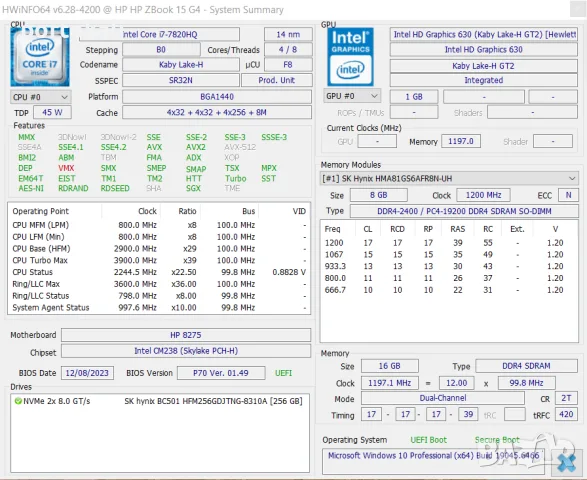Image resolution: width=587 pixels, height=480 pixels.
Task: Click the Cores/Threads 4 / 8 value
Action: click(288, 49)
